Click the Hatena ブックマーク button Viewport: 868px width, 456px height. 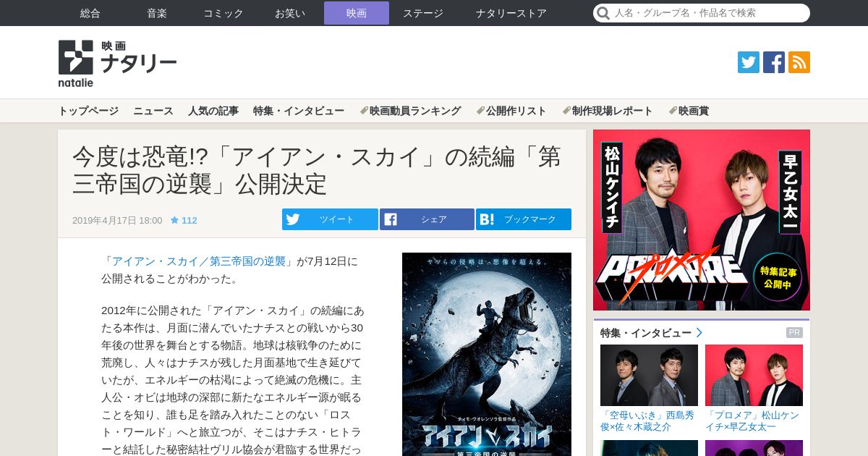[524, 219]
